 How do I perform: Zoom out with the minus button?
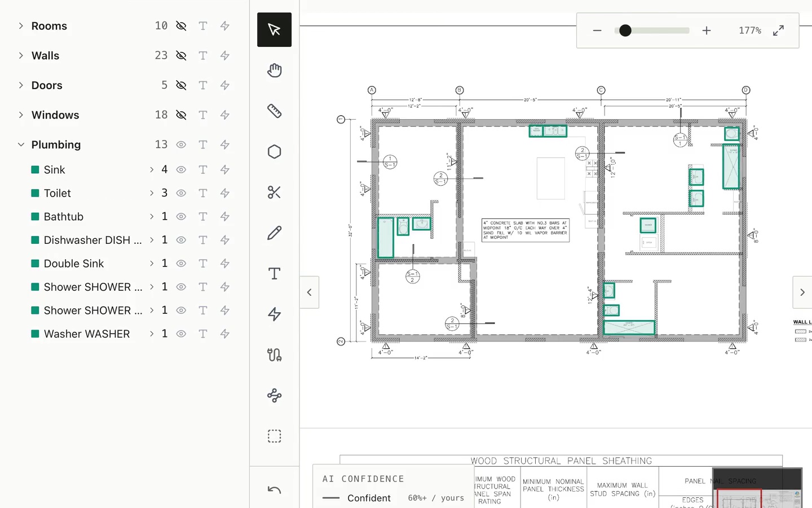[x=597, y=30]
